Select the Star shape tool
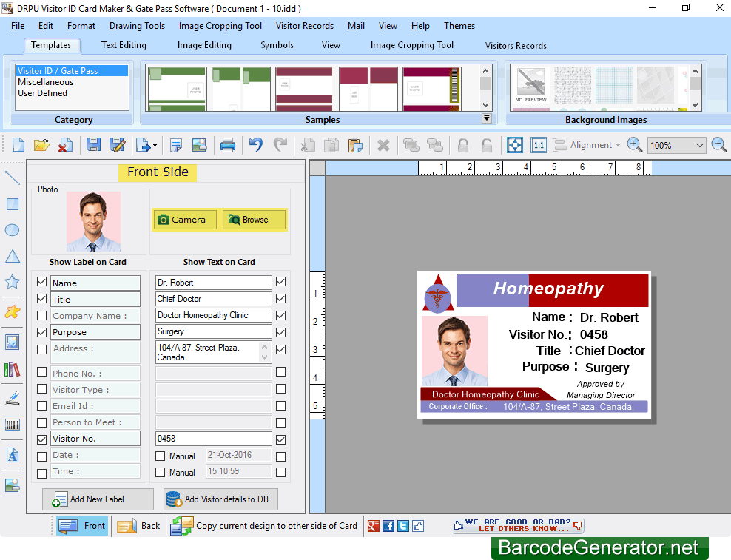Viewport: 731px width, 560px height. click(12, 282)
